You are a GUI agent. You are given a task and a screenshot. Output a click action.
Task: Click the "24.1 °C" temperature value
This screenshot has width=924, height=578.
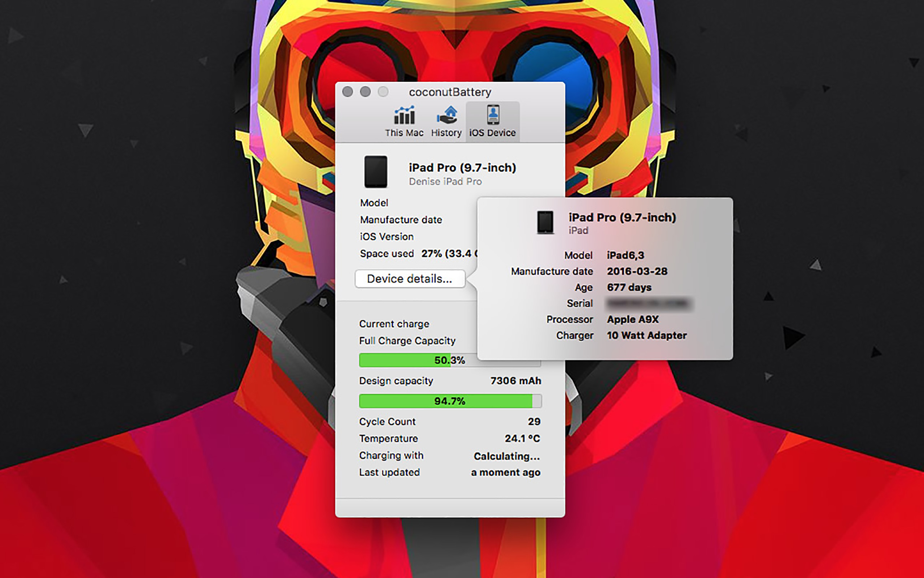pyautogui.click(x=522, y=439)
